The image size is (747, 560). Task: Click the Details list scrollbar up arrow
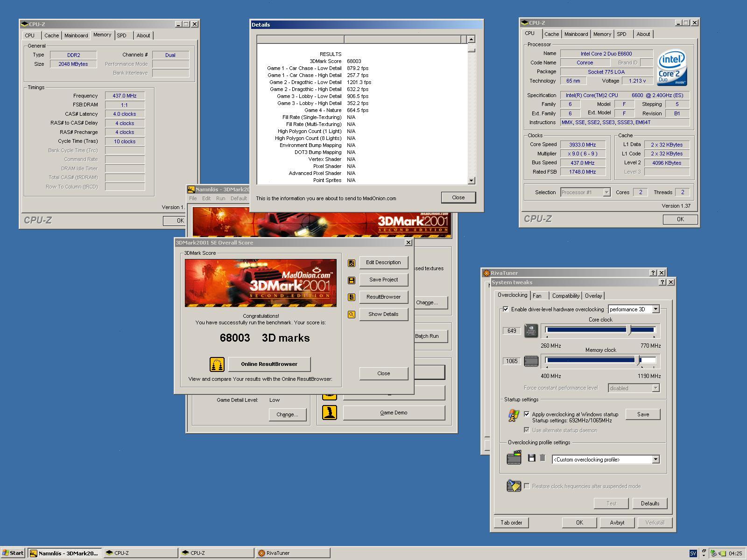click(471, 39)
